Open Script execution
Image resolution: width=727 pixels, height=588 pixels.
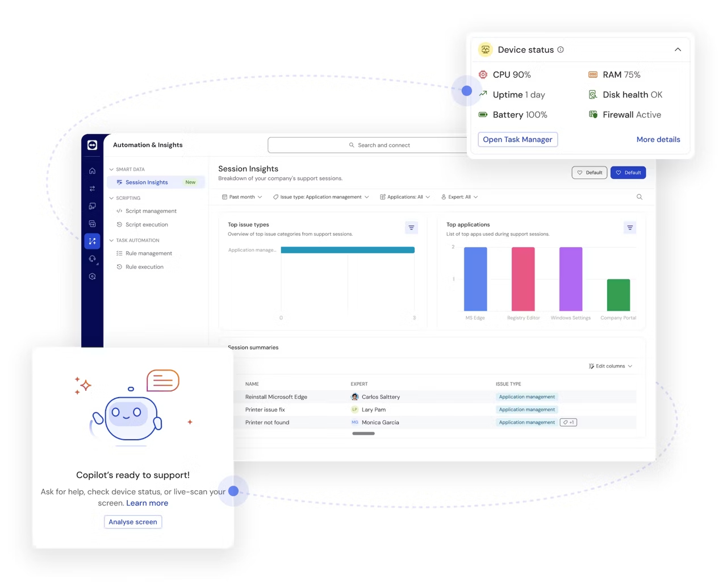pos(142,225)
